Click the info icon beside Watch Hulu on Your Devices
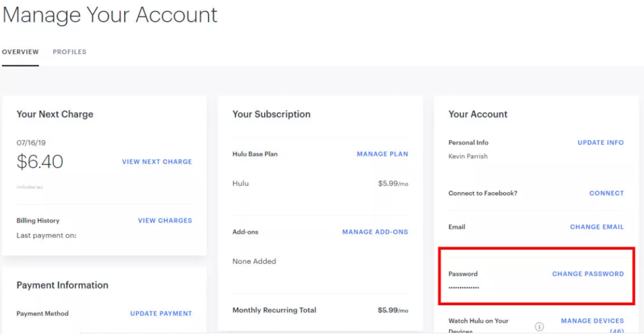Image resolution: width=644 pixels, height=335 pixels. [539, 327]
